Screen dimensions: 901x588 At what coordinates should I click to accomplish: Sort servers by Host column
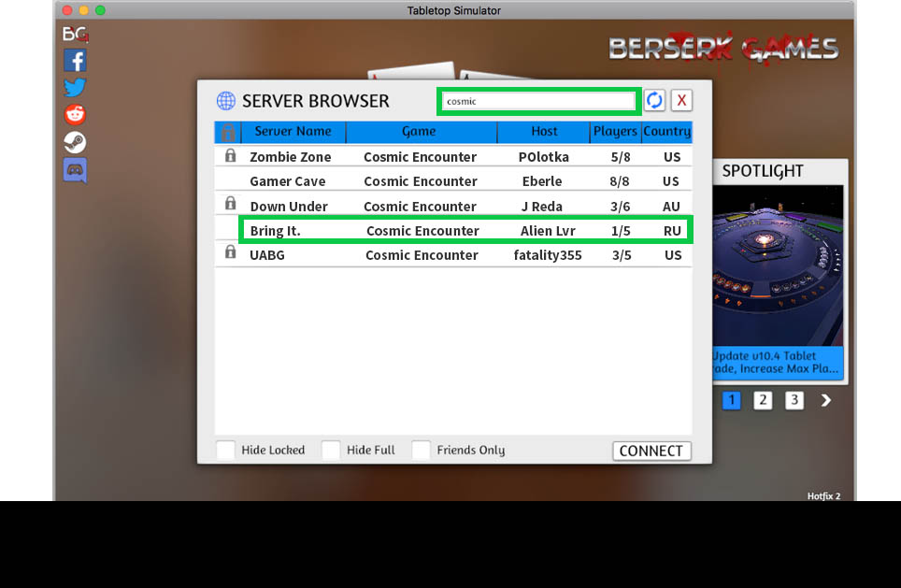coord(544,132)
